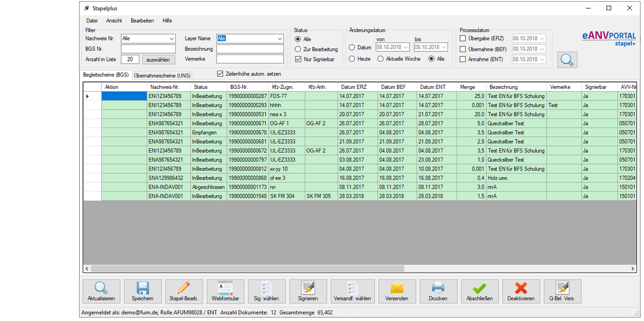Image resolution: width=644 pixels, height=321 pixels.
Task: Click into the BGS Nr. input field
Action: click(148, 49)
